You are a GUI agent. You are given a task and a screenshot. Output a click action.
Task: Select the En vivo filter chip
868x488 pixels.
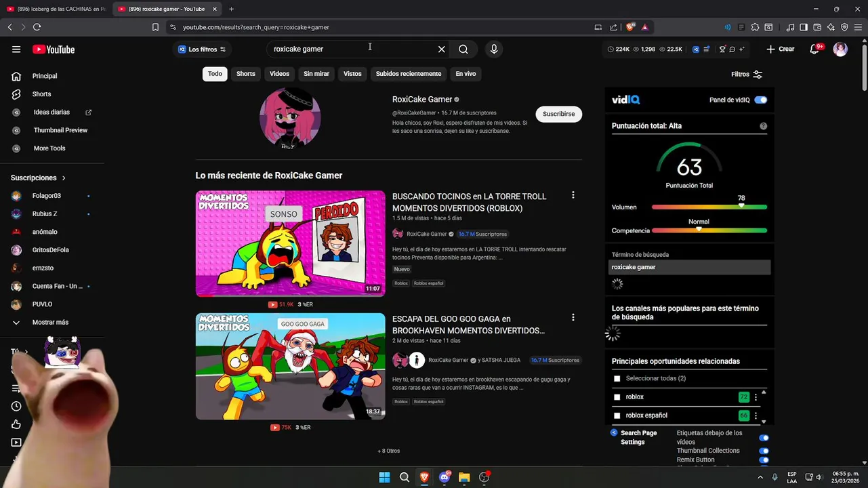(x=466, y=74)
